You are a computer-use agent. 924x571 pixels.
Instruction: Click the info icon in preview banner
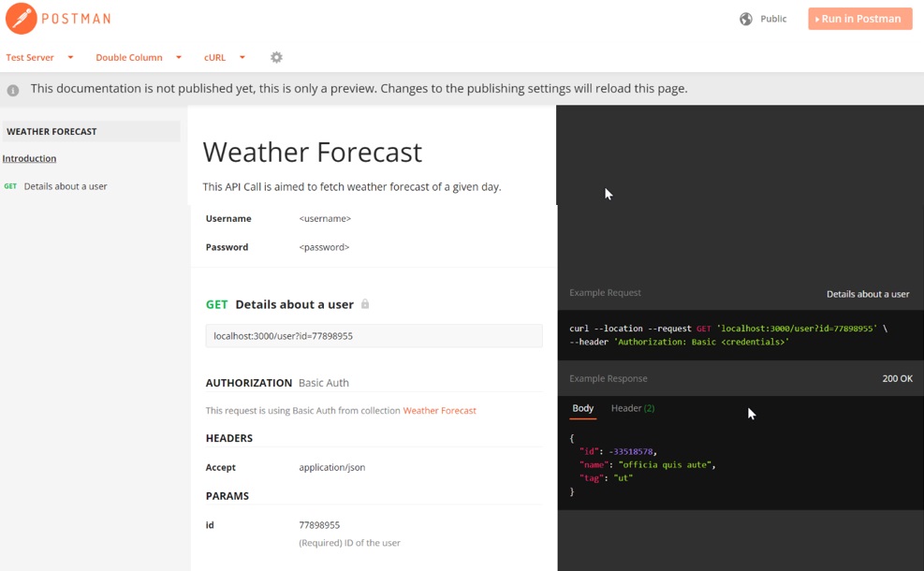13,90
